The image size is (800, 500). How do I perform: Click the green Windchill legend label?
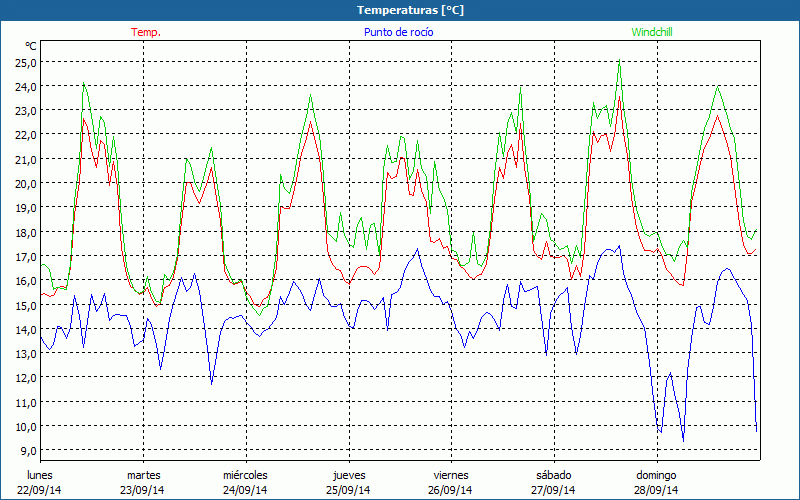point(651,32)
